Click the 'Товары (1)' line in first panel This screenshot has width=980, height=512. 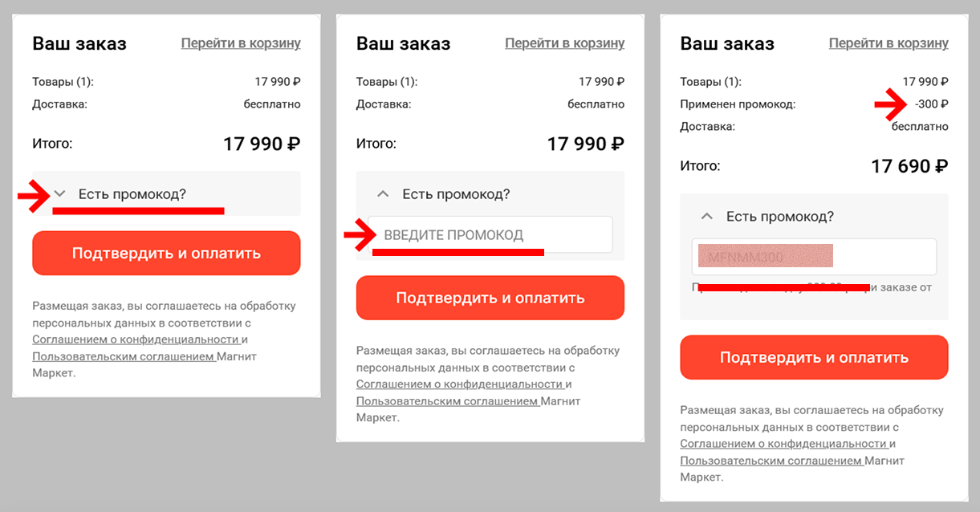[x=62, y=81]
